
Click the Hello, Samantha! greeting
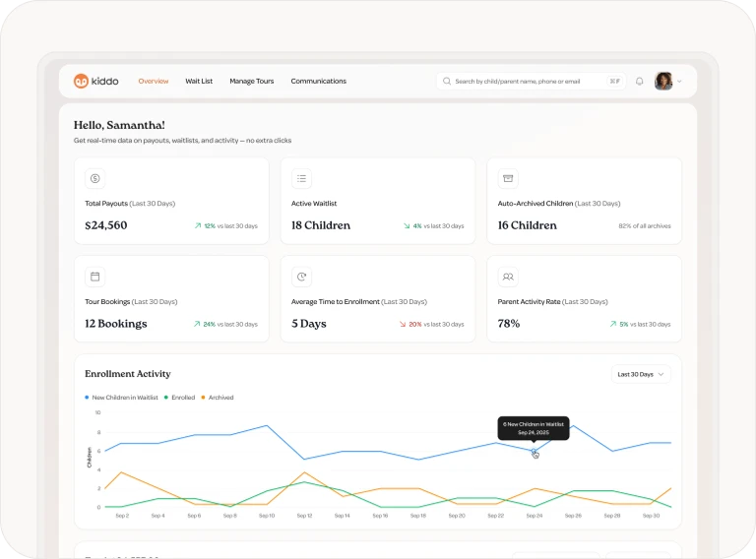(119, 125)
